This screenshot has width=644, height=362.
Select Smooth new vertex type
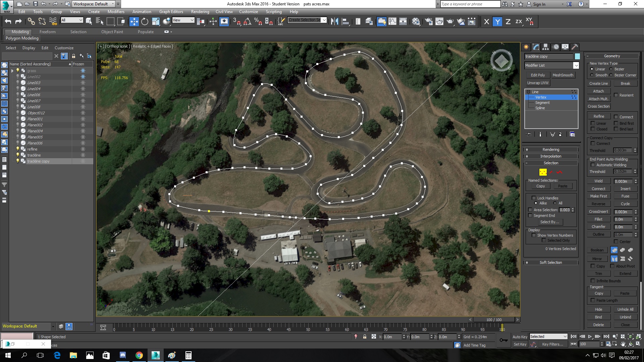click(x=592, y=75)
